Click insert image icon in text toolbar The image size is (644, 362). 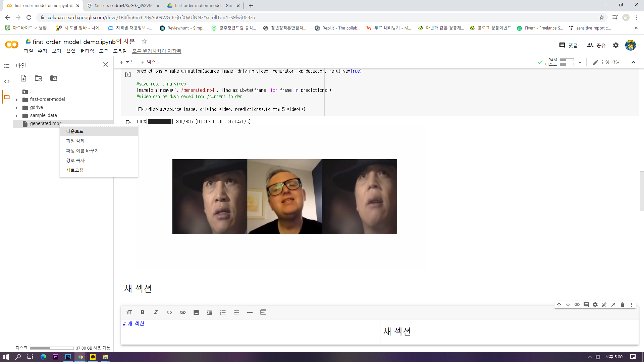click(x=196, y=312)
